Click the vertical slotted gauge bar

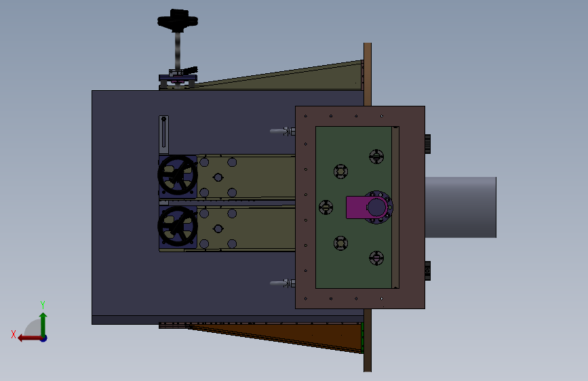pyautogui.click(x=163, y=135)
